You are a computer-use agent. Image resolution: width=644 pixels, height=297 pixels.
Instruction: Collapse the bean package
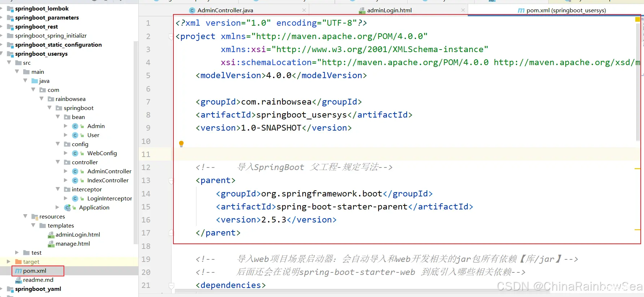58,117
